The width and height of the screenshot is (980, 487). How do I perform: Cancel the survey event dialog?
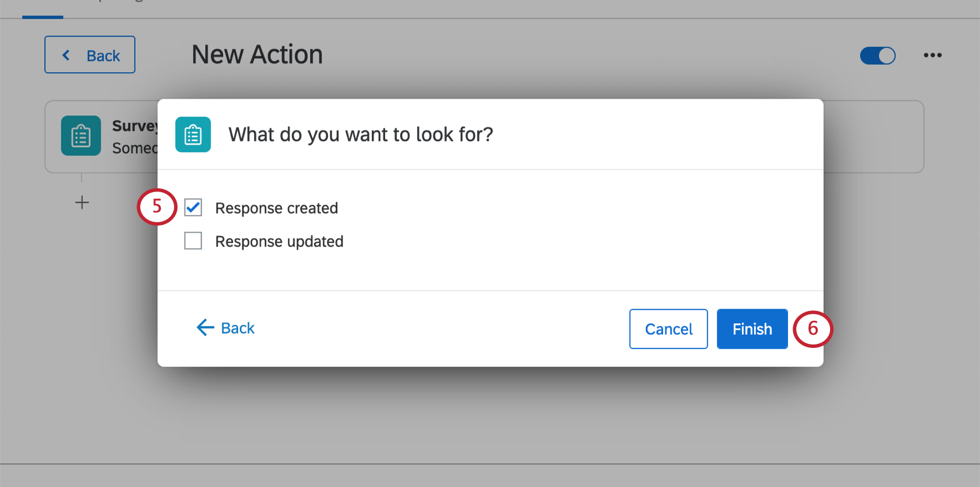click(x=668, y=329)
